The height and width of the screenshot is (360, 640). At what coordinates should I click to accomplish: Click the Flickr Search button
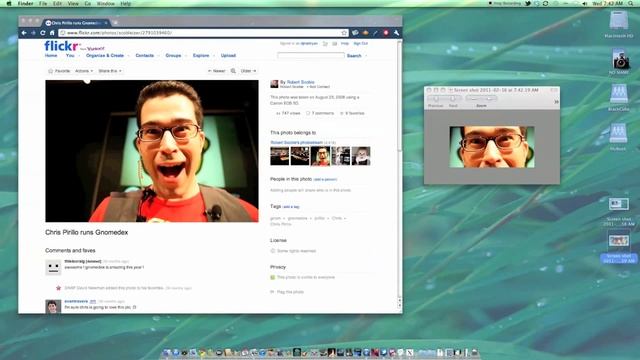click(354, 56)
